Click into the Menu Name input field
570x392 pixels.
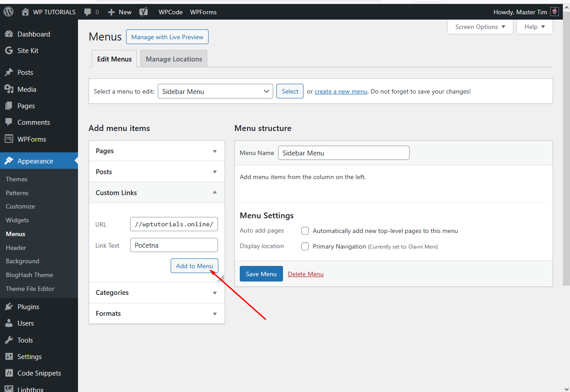pyautogui.click(x=343, y=153)
